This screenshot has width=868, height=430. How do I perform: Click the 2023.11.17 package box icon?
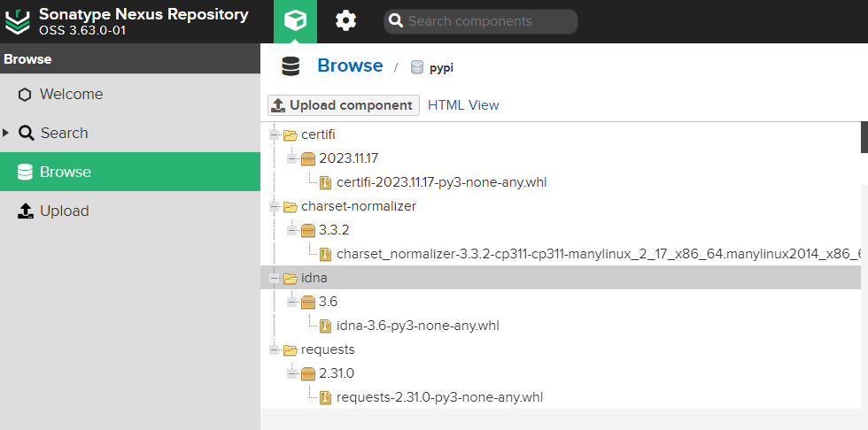(x=308, y=159)
